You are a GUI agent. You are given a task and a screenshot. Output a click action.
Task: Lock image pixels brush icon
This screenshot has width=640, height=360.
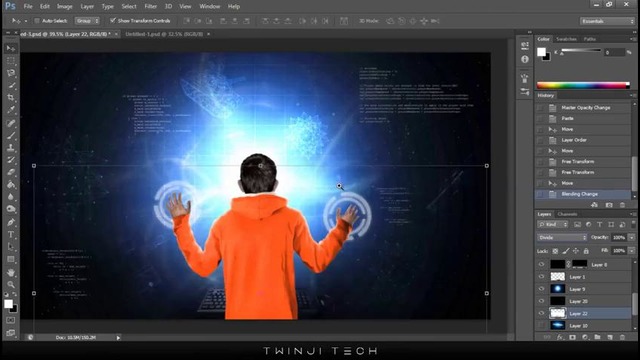[565, 251]
